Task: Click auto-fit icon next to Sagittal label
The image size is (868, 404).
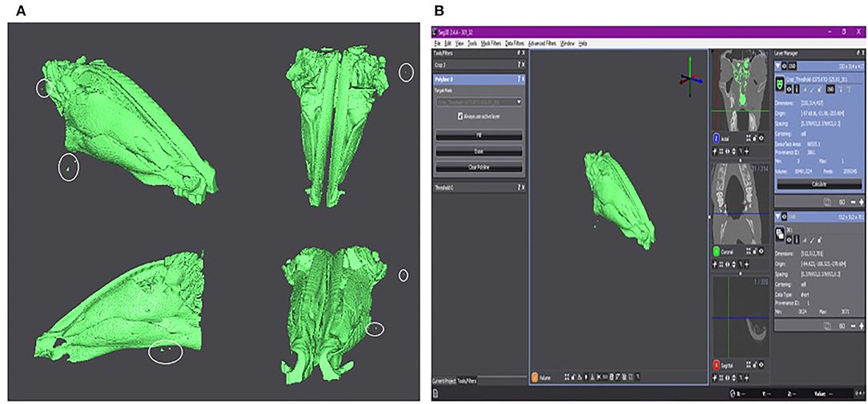Action: (748, 365)
